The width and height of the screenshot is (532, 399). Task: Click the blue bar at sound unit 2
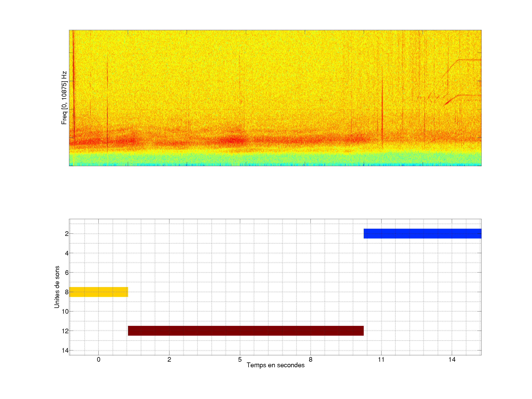click(422, 233)
